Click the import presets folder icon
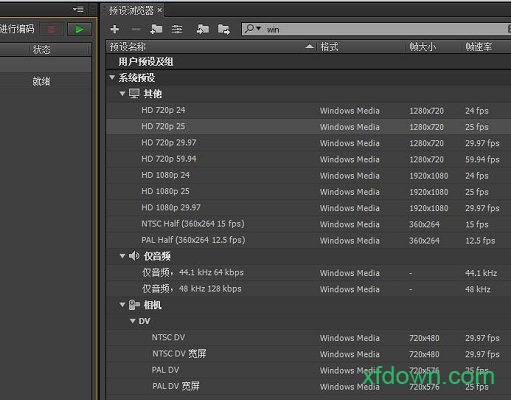The width and height of the screenshot is (511, 400). 203,29
